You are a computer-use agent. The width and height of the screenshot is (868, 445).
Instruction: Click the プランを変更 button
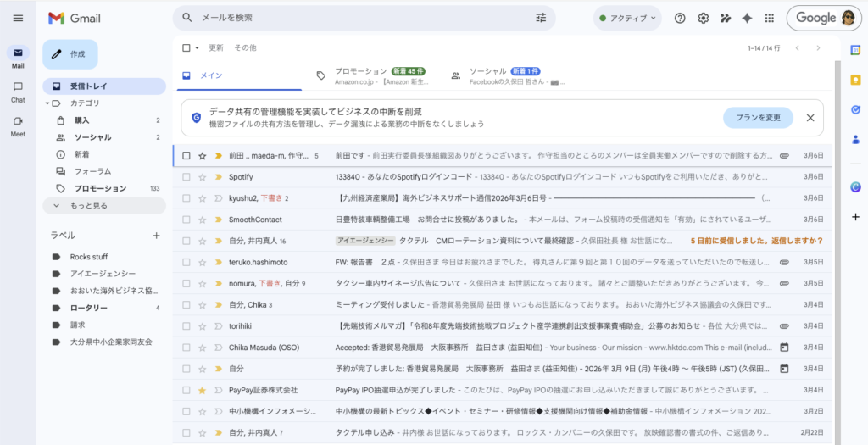tap(758, 118)
